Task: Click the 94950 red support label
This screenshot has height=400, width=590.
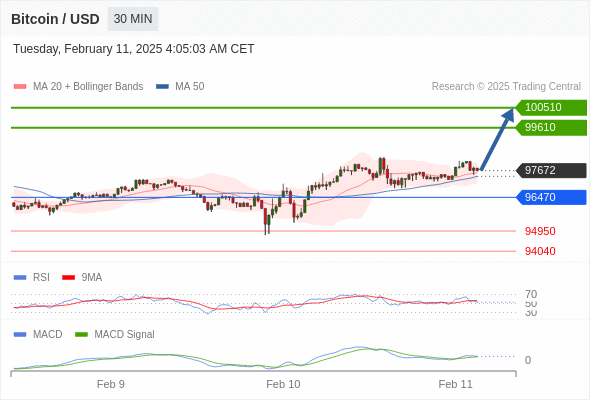Action: pyautogui.click(x=540, y=231)
